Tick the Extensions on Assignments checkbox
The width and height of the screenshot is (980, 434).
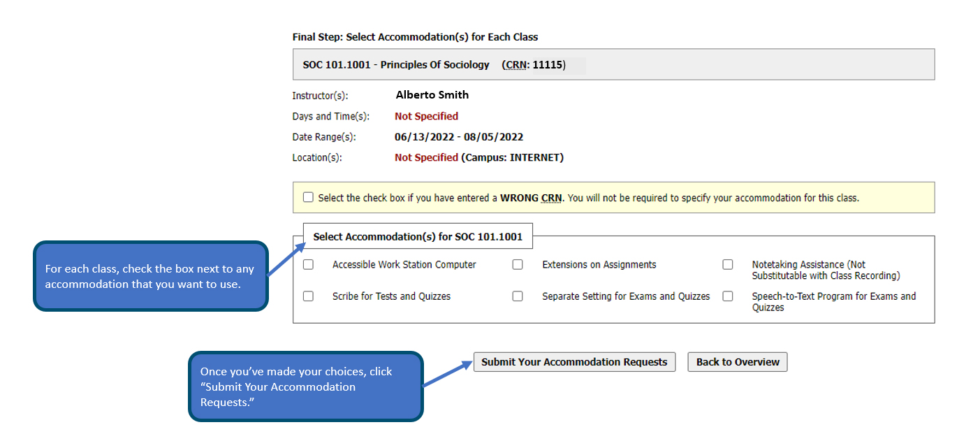(x=518, y=265)
